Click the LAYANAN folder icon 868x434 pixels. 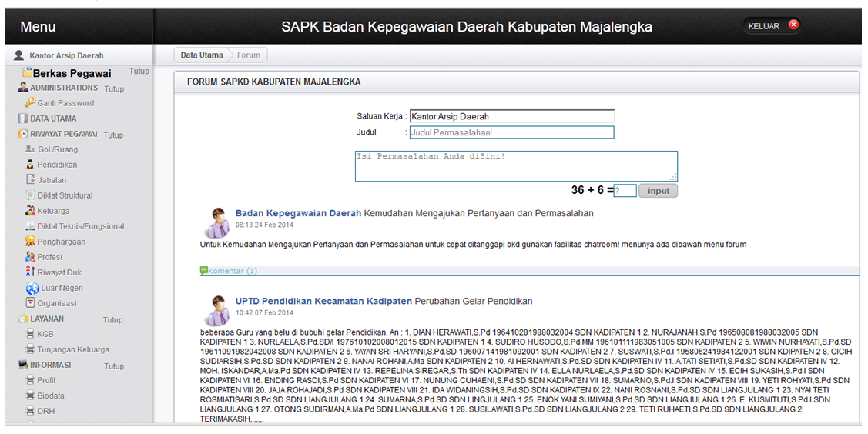coord(23,319)
